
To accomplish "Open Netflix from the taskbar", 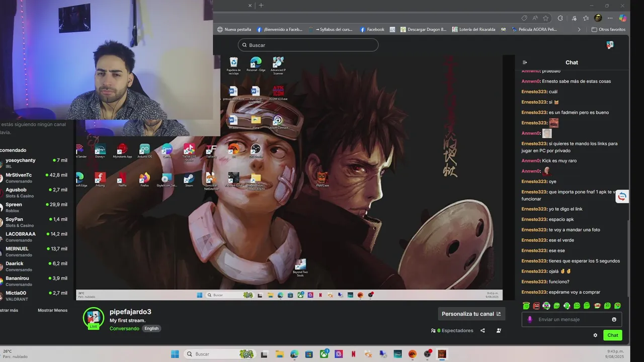I will pos(353,354).
